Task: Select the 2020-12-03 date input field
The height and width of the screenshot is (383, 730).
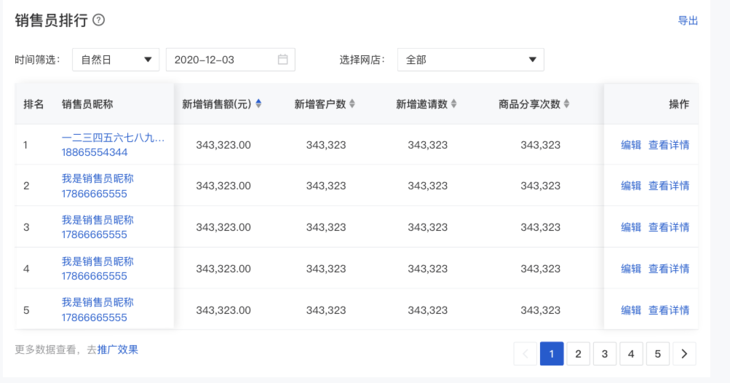Action: pos(230,60)
